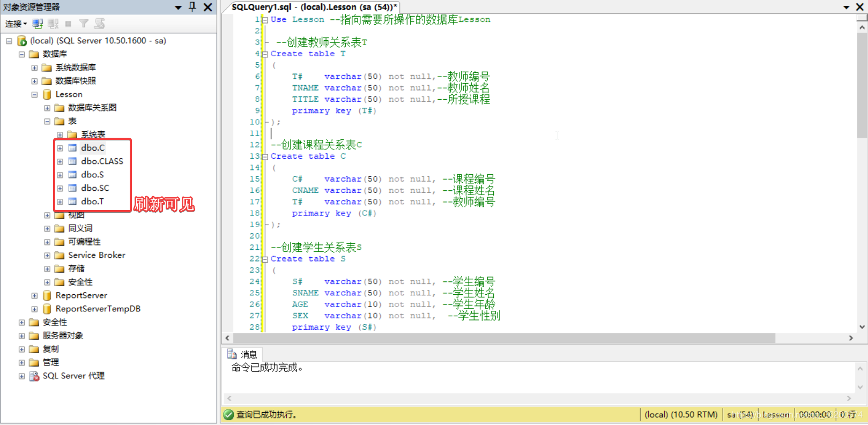
Task: Select the dbo.SC table label
Action: 95,188
